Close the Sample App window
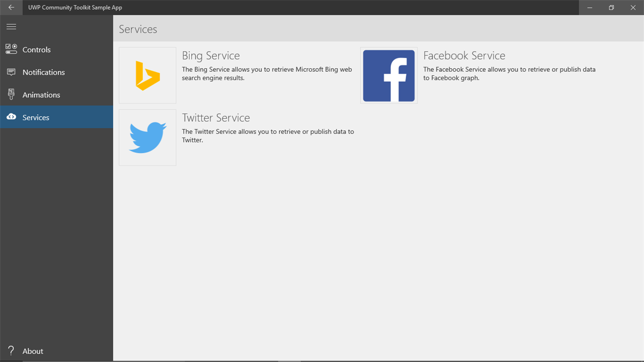This screenshot has height=362, width=644. (633, 7)
